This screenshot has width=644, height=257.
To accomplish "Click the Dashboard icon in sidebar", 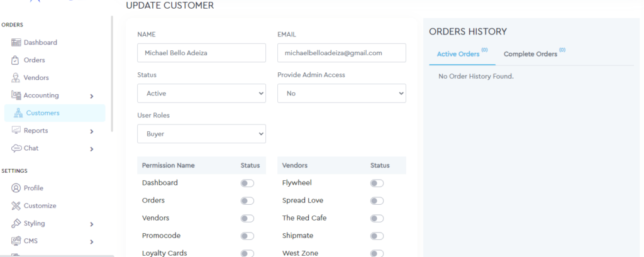I will 16,43.
